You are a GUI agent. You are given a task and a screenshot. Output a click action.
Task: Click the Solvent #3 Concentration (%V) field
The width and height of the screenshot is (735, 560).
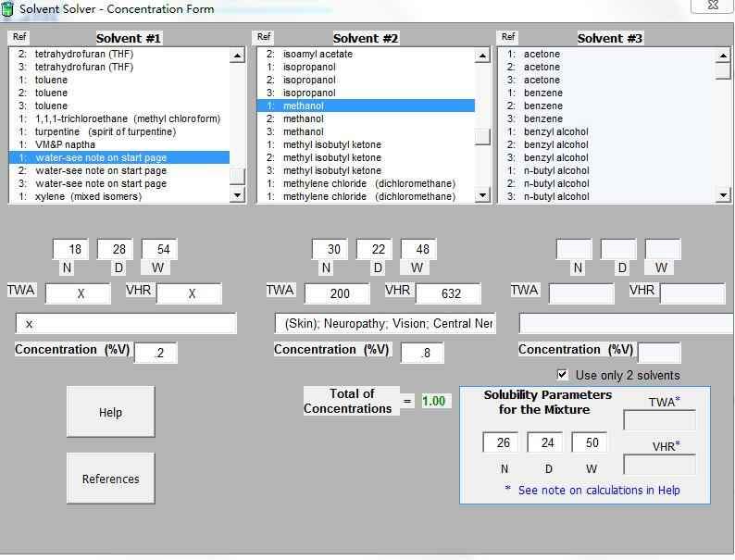click(659, 353)
